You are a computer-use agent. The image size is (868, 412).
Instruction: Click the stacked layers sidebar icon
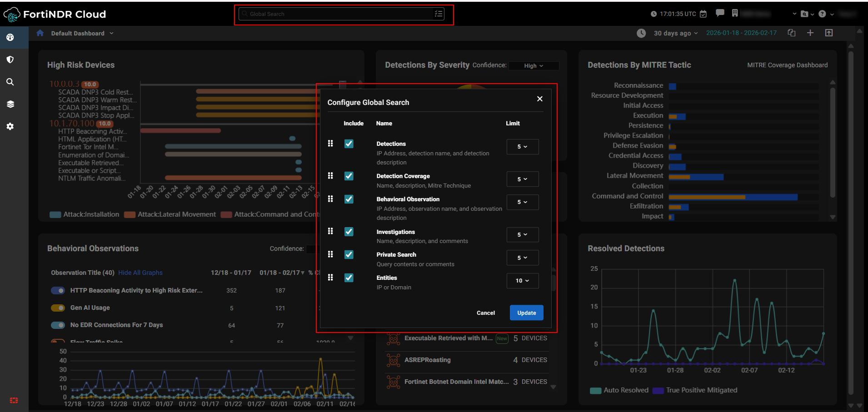coord(10,104)
